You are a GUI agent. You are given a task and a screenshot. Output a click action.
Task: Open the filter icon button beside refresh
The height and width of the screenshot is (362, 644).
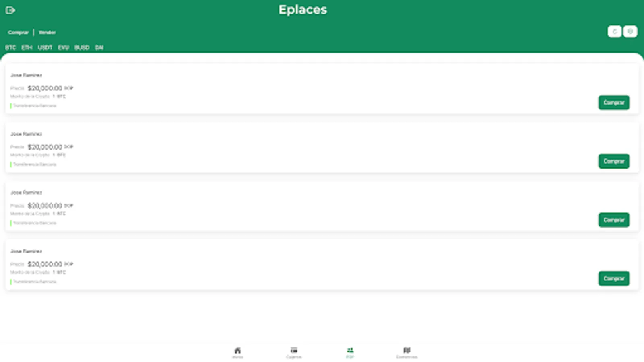click(x=630, y=31)
